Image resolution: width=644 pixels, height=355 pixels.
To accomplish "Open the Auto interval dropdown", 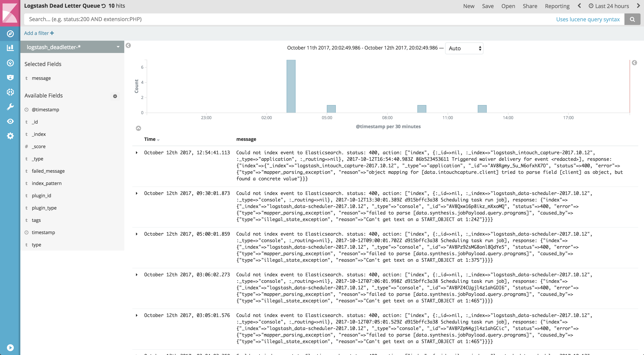I will coord(464,48).
